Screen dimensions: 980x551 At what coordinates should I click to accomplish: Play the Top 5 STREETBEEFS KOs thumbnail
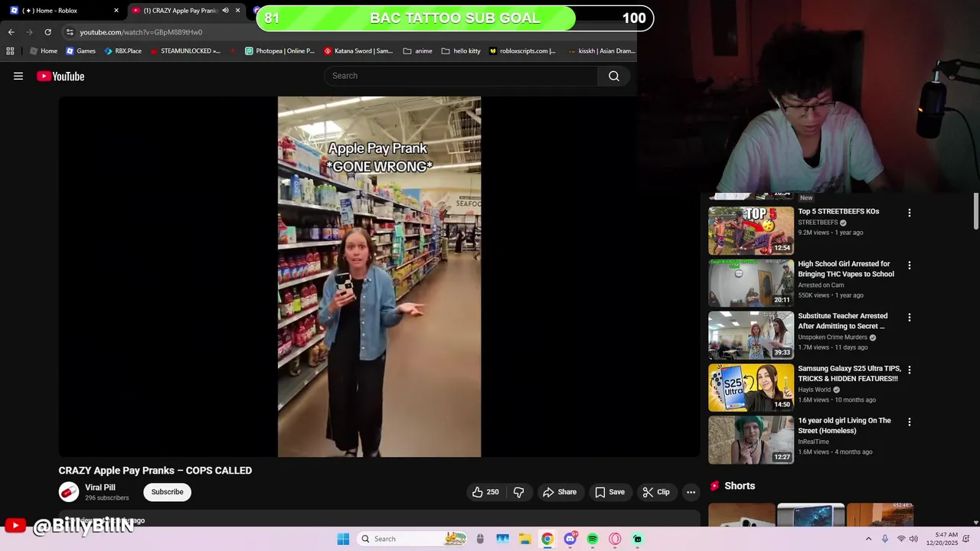coord(751,230)
